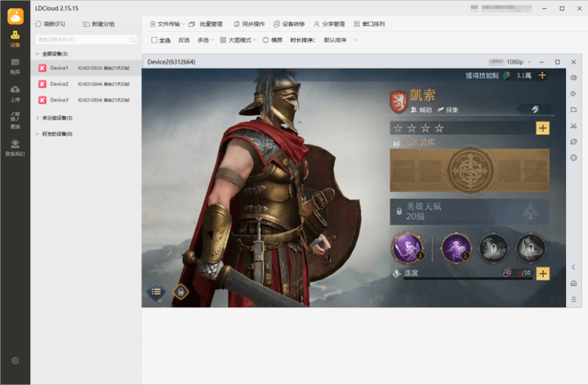Open the 设备 devices section in sidebar

(15, 39)
